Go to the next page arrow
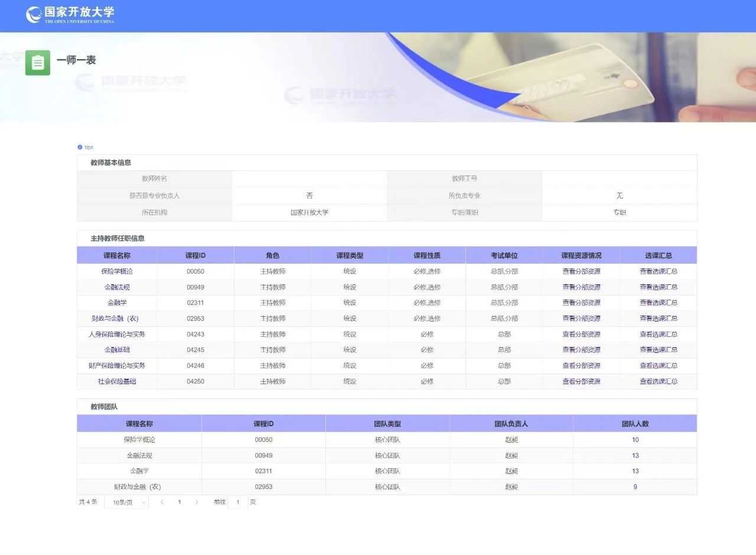This screenshot has height=555, width=756. pyautogui.click(x=197, y=502)
